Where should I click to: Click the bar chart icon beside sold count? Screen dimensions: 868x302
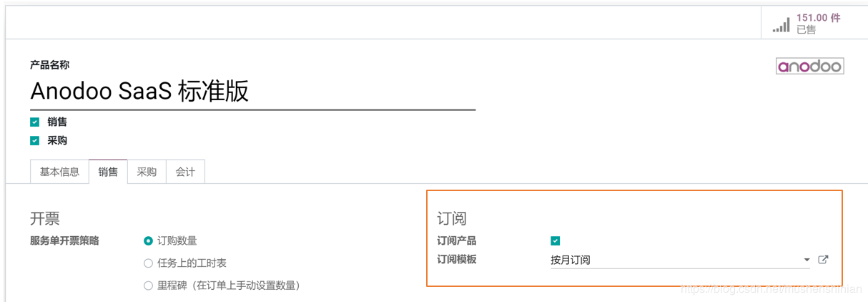tap(781, 26)
